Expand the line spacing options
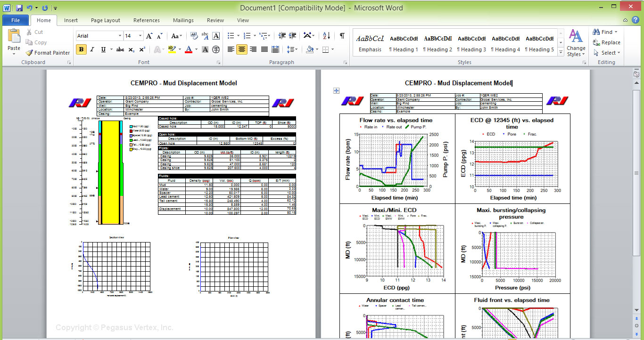Image resolution: width=644 pixels, height=340 pixels. [x=293, y=49]
